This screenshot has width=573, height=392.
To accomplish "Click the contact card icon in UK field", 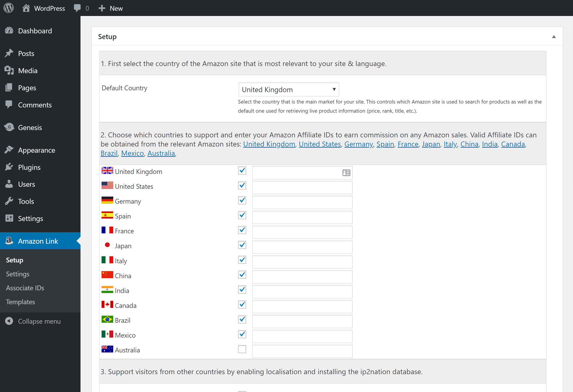I will (x=346, y=173).
